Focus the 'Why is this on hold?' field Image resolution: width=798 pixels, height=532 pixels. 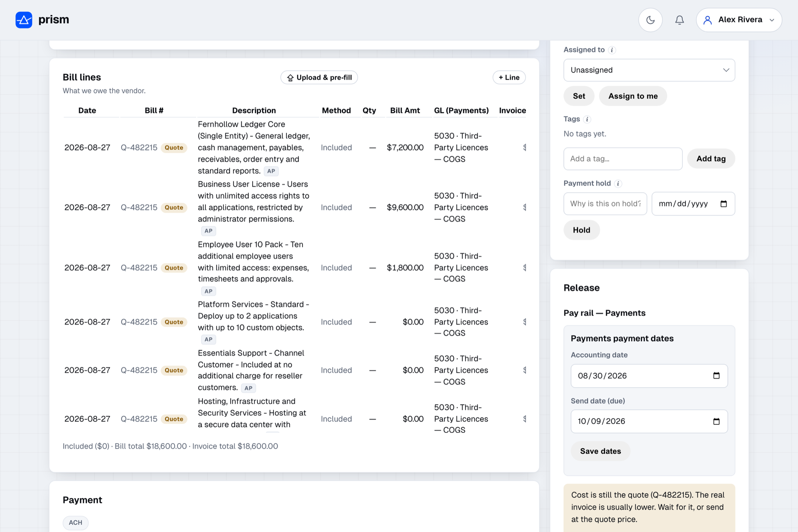[x=605, y=204]
